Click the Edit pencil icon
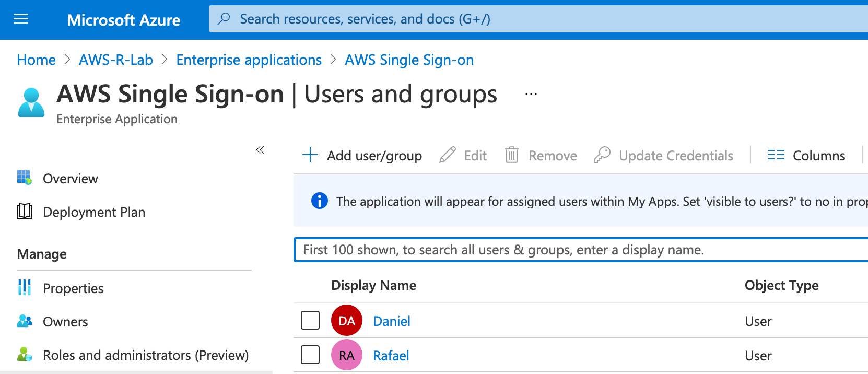The image size is (868, 374). click(x=448, y=155)
